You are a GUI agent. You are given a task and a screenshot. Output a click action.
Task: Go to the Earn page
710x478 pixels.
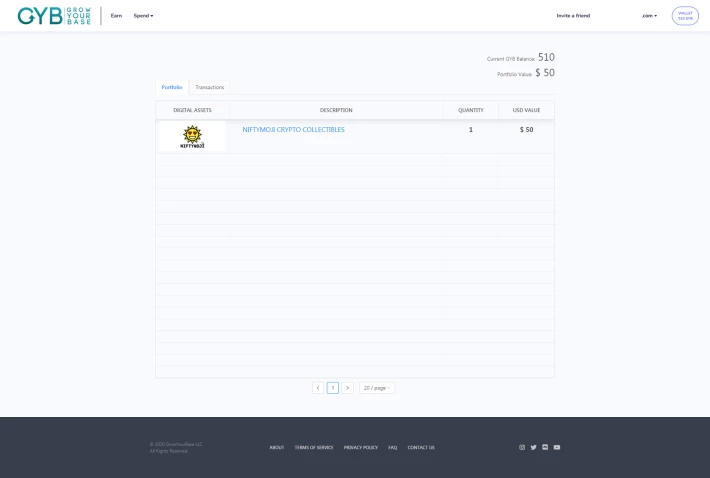pyautogui.click(x=116, y=16)
